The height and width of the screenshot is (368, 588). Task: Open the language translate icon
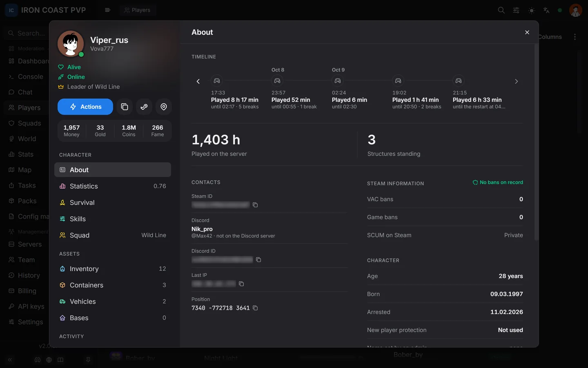[x=546, y=10]
